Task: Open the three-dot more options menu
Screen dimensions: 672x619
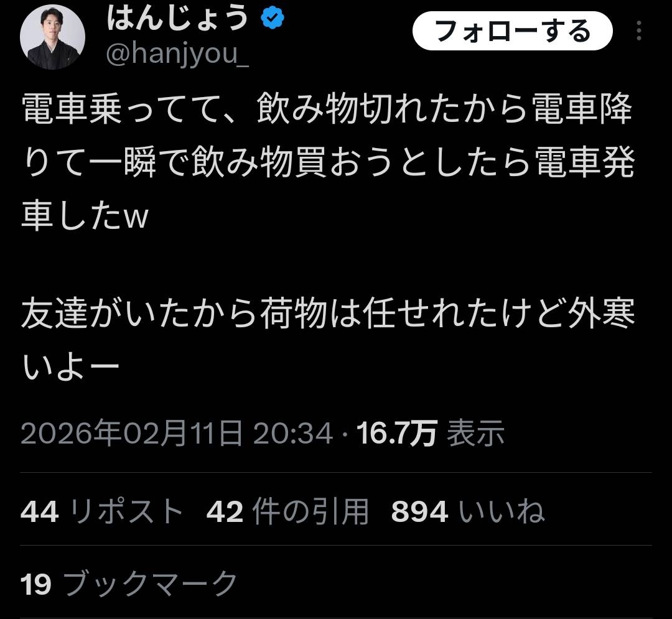Action: pos(638,31)
